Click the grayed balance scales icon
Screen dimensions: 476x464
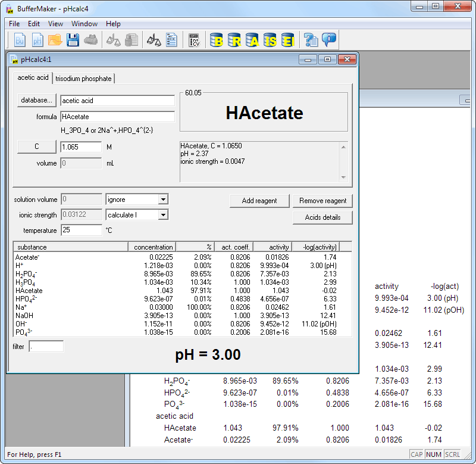pyautogui.click(x=114, y=40)
